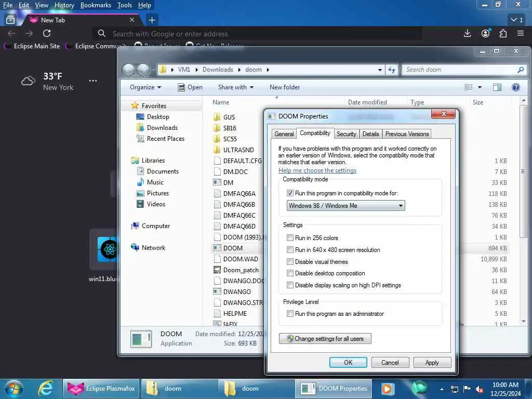Viewport: 532px width, 399px height.
Task: Switch to the Security tab
Action: (346, 134)
